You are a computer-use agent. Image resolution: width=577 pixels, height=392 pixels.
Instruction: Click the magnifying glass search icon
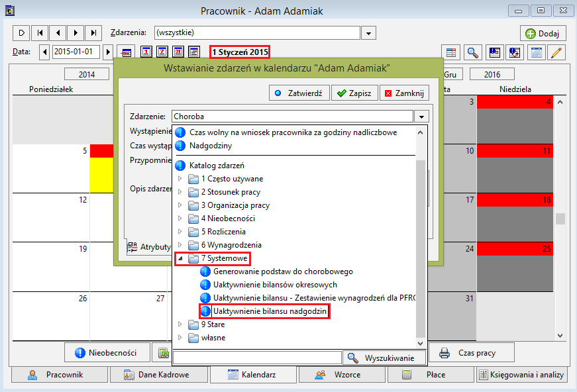tap(472, 52)
